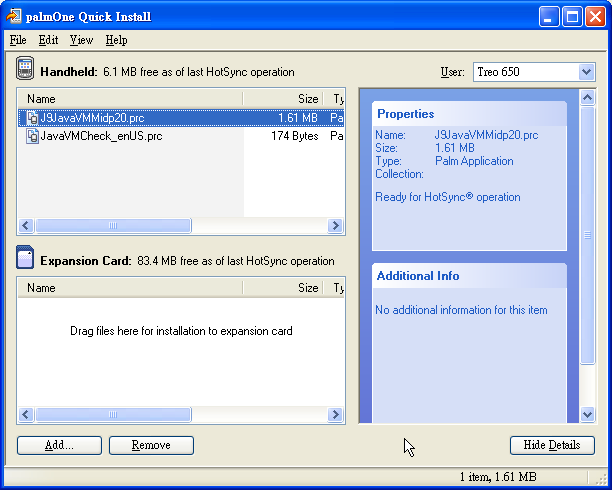Click right arrow of Handheld list scrollbar
612x490 pixels.
[x=335, y=225]
